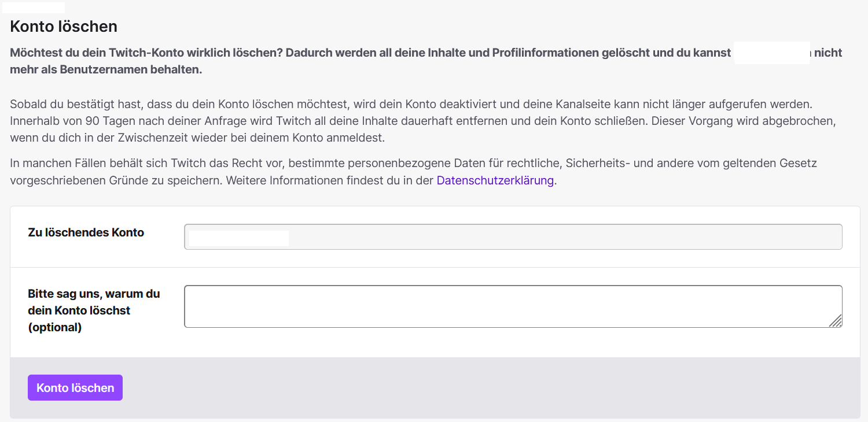This screenshot has width=868, height=422.
Task: Click the redacted username in the bold warning
Action: (771, 53)
